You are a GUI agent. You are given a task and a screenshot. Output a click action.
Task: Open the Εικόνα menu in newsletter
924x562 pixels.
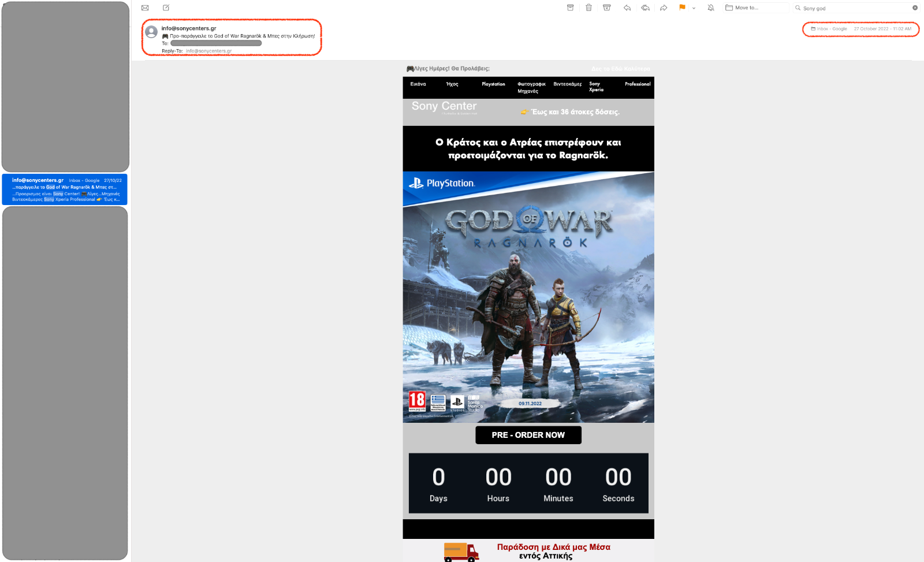tap(418, 84)
